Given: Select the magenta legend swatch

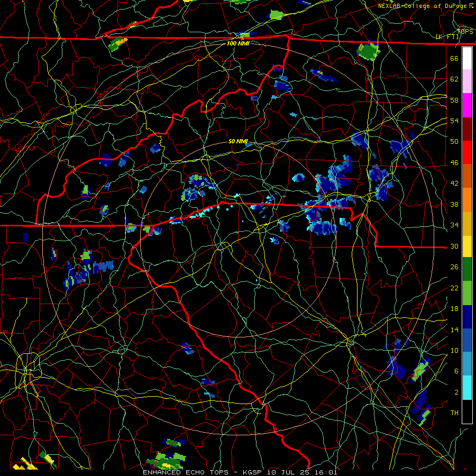Looking at the screenshot, I should [467, 105].
